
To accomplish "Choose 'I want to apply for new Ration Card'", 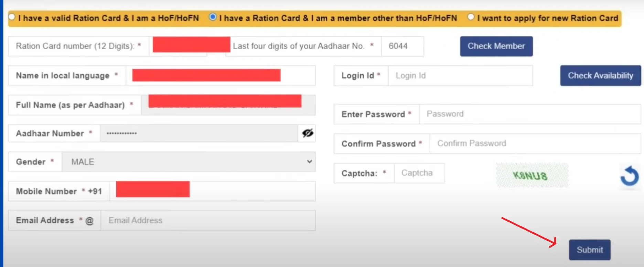I will click(471, 17).
